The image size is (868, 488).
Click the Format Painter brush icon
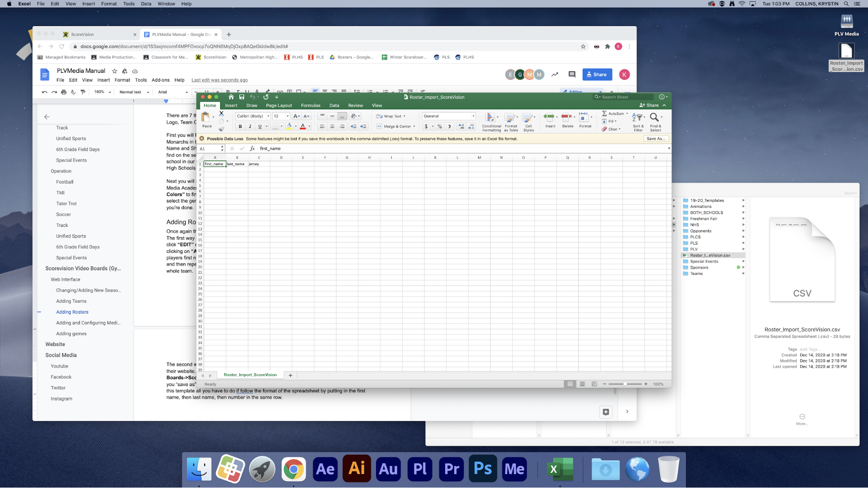[221, 129]
